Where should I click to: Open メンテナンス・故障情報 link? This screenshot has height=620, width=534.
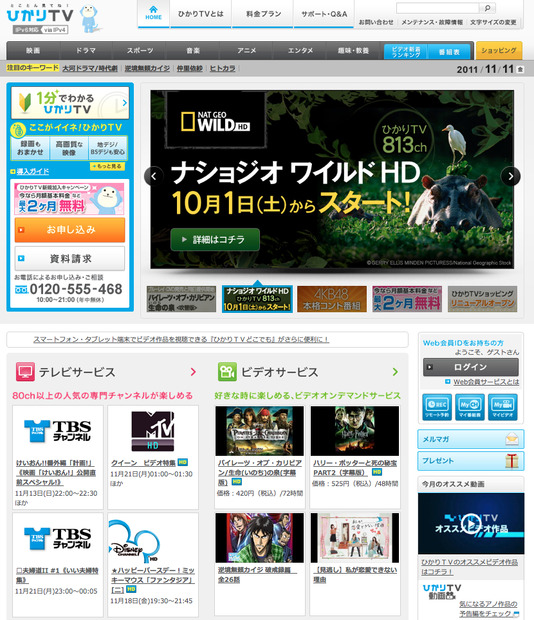[432, 23]
